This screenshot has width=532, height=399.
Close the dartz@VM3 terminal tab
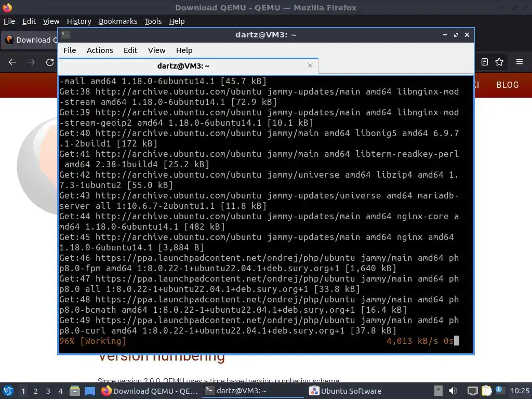pyautogui.click(x=310, y=65)
